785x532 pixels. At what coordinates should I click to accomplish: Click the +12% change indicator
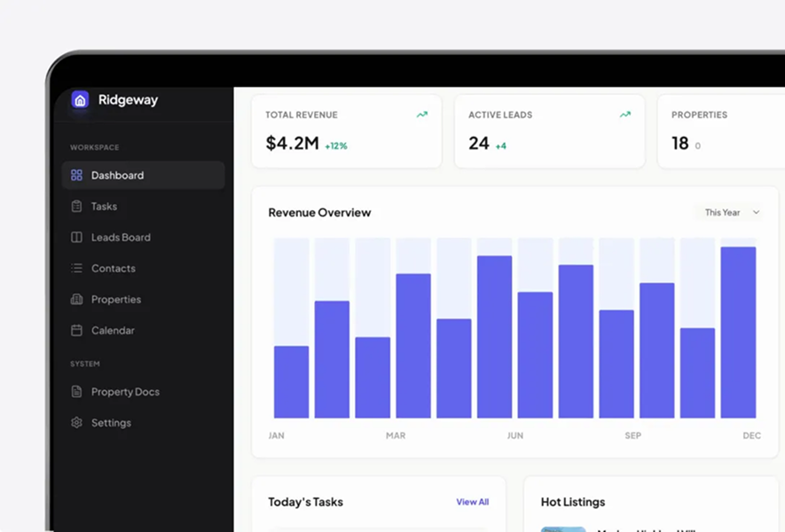(336, 146)
